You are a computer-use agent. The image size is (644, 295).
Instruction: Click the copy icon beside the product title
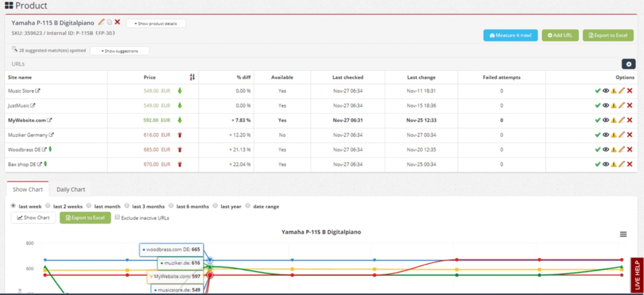coord(109,23)
